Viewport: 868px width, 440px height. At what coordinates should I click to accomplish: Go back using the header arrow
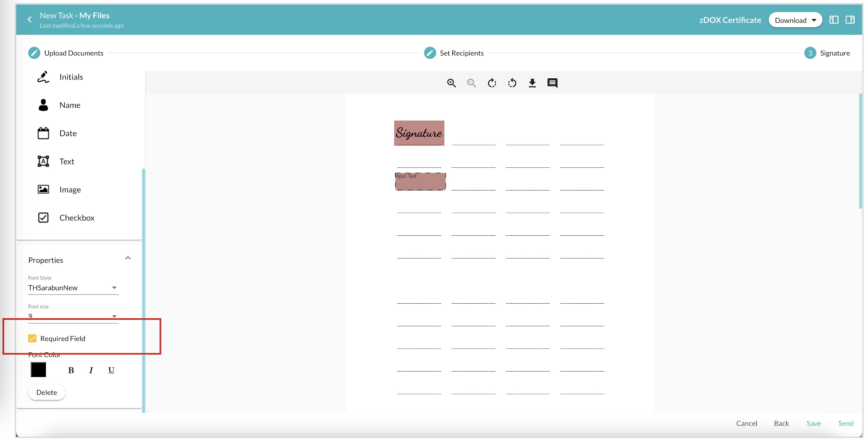(29, 19)
